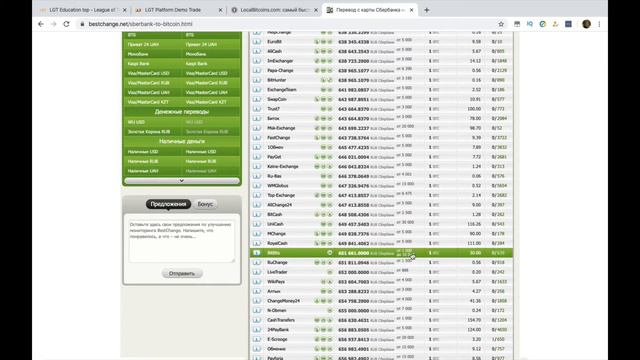The height and width of the screenshot is (360, 640).
Task: Reload the bestchange.net page
Action: point(66,24)
